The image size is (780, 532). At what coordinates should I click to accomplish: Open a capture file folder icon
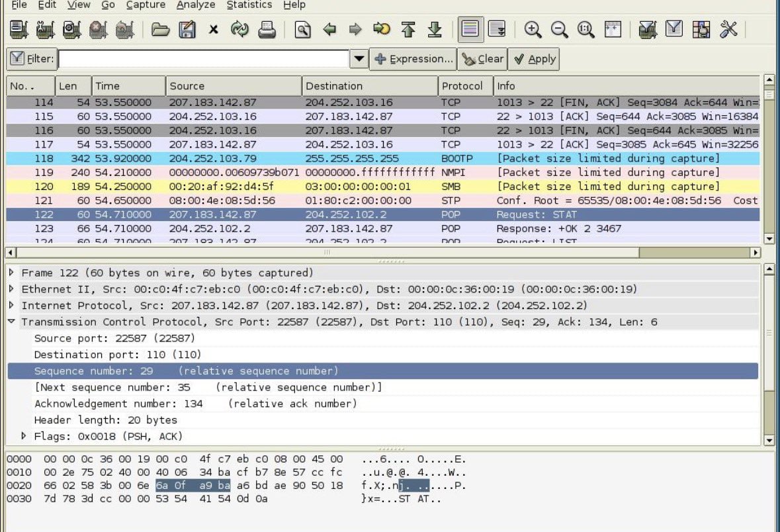[x=160, y=29]
